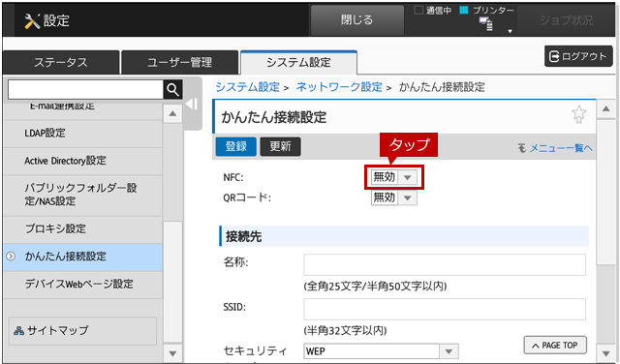Image resolution: width=620 pixels, height=364 pixels.
Task: Switch to the ステータス tab
Action: (x=61, y=63)
